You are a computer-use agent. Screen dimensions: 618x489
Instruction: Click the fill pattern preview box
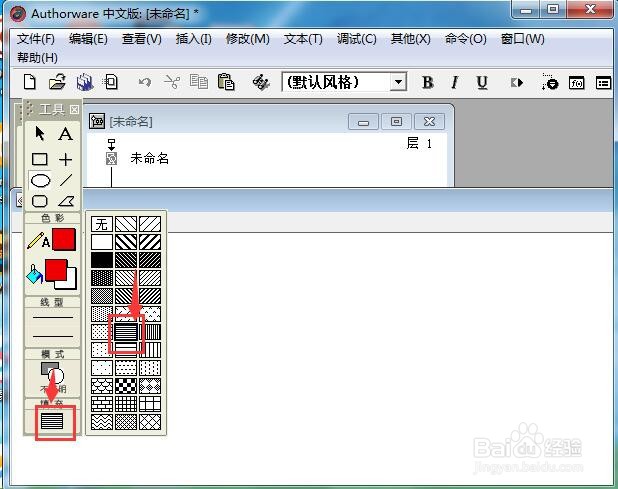click(x=52, y=421)
